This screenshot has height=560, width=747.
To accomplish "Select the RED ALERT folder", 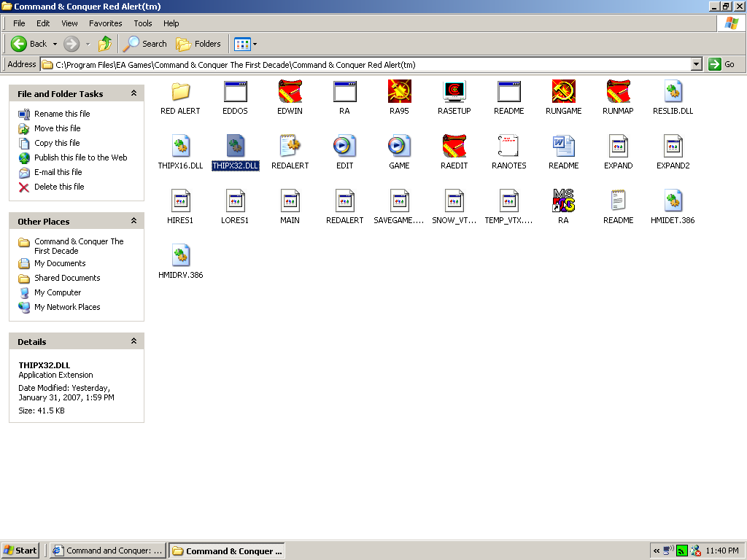I will coord(180,92).
